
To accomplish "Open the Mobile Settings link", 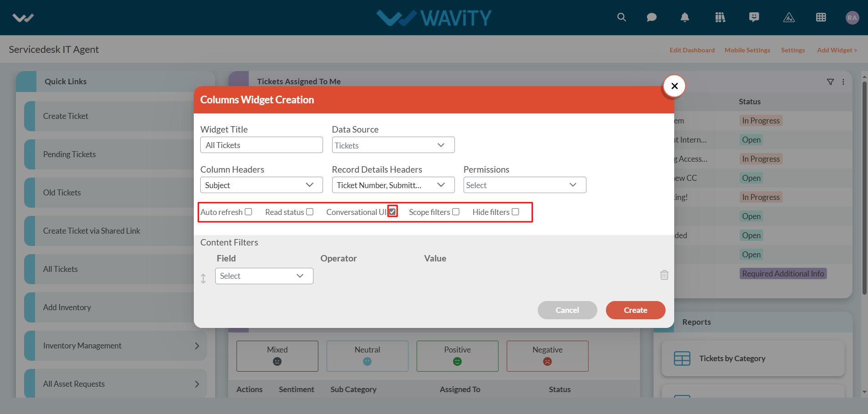I will click(747, 50).
